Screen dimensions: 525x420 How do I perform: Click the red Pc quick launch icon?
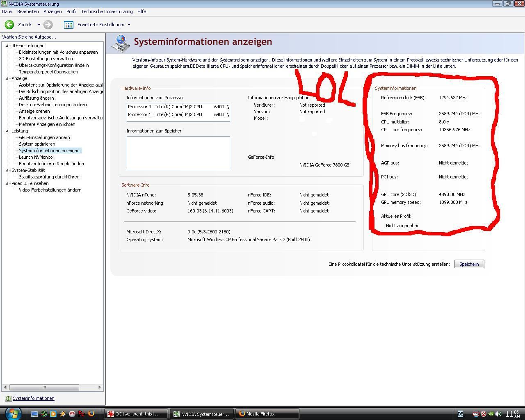point(82,414)
